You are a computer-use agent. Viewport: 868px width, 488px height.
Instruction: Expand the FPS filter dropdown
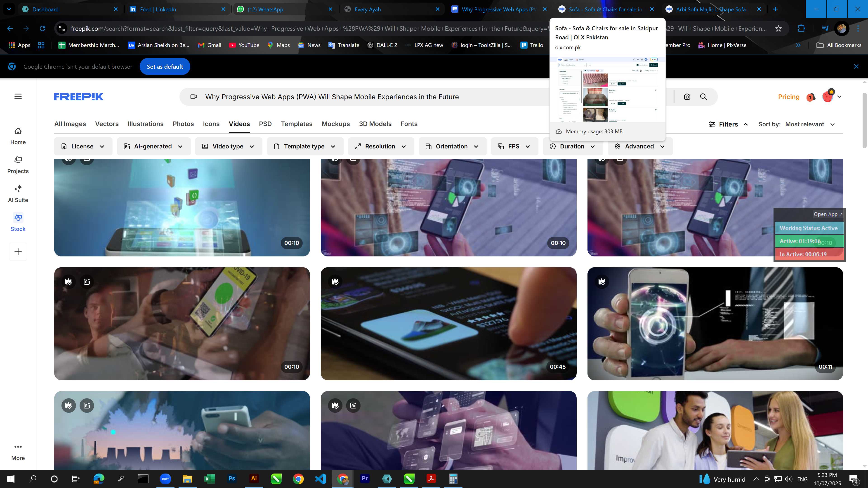coord(514,146)
